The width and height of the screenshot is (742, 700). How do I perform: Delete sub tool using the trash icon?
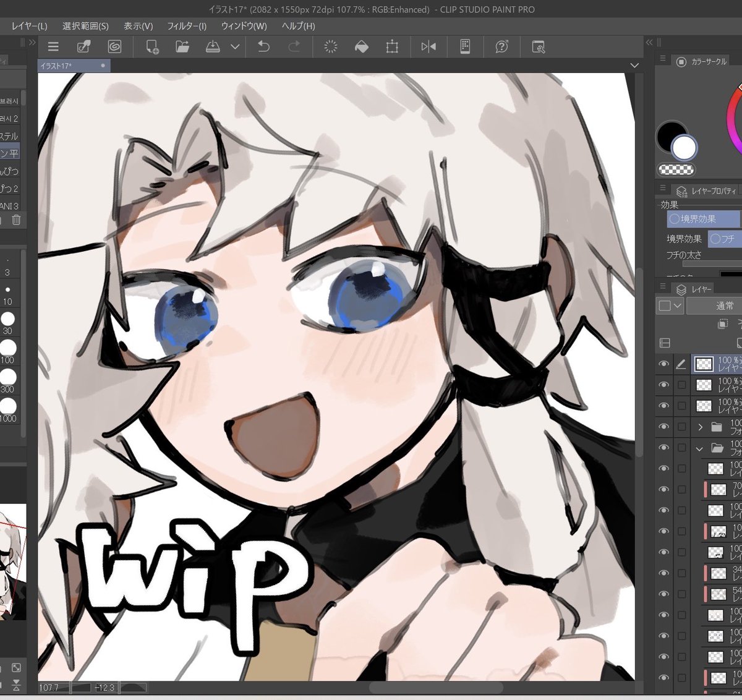point(16,220)
